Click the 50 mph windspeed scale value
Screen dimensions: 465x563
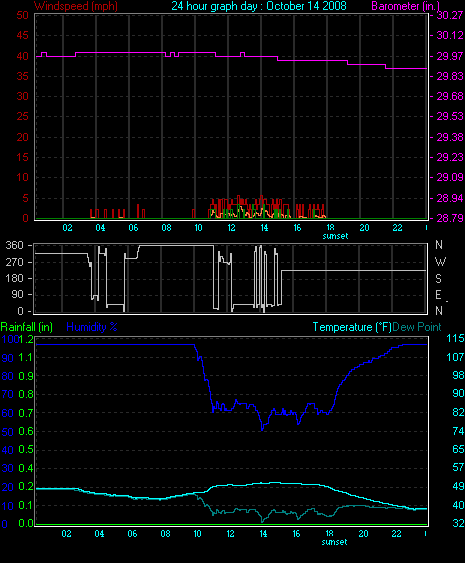point(23,15)
